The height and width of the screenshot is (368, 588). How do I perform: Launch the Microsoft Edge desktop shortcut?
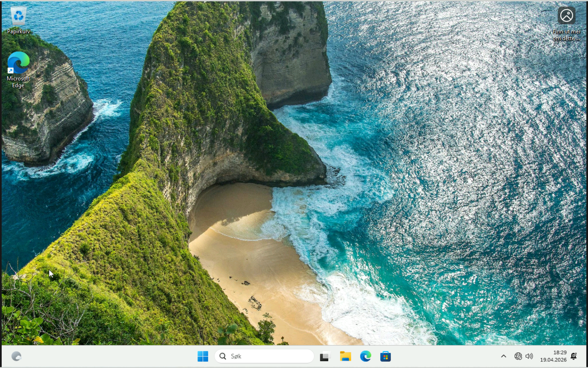[18, 63]
